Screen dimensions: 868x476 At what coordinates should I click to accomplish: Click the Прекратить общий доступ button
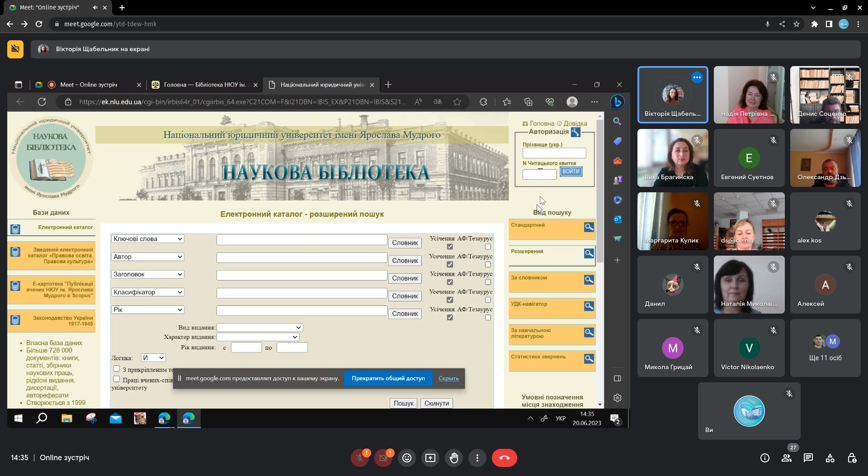(388, 378)
